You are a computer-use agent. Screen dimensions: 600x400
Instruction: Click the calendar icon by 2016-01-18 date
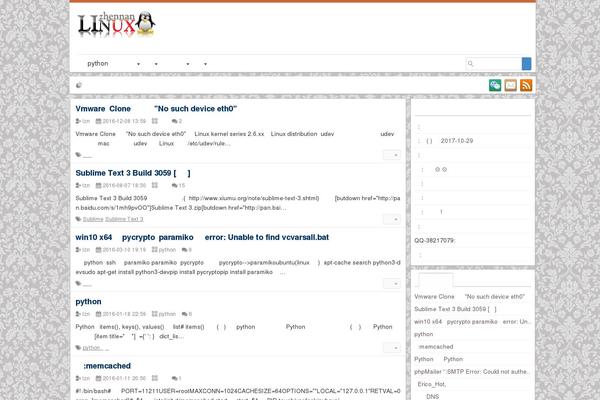tap(98, 314)
